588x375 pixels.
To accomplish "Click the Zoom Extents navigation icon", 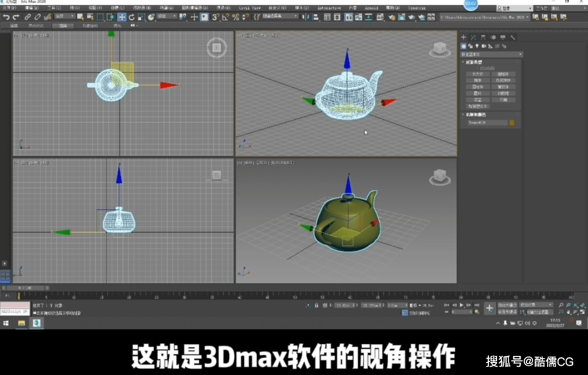I will pyautogui.click(x=575, y=305).
